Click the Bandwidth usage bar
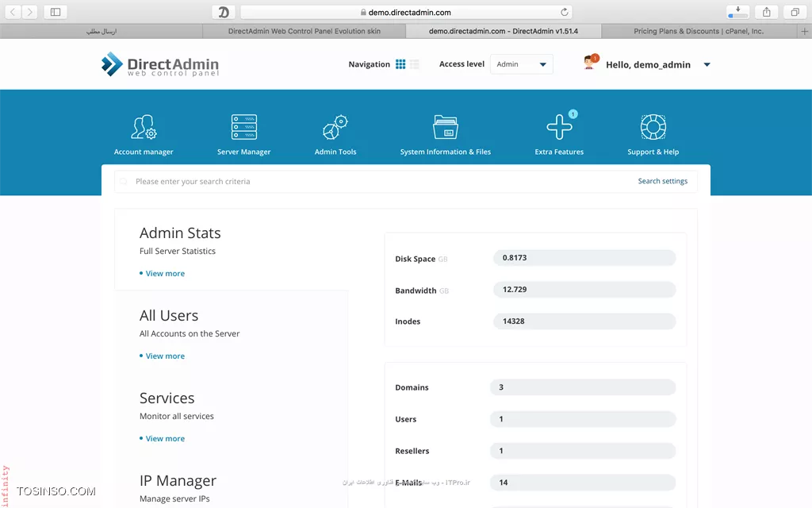Viewport: 812px width, 508px height. tap(584, 289)
